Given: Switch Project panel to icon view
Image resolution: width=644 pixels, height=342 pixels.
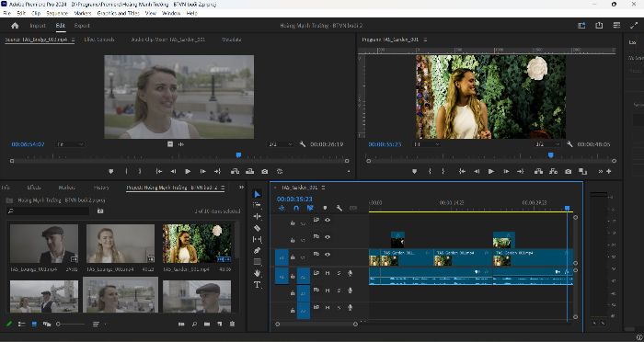Looking at the screenshot, I should coord(34,324).
